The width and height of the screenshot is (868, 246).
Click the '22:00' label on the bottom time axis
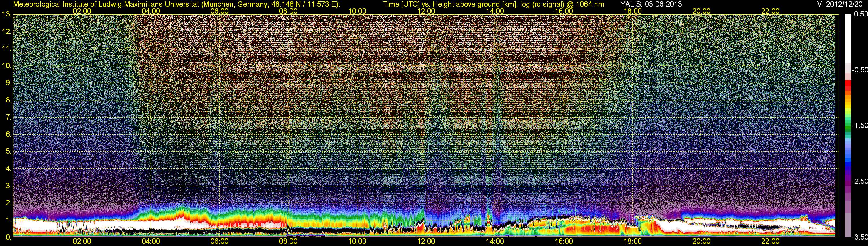pos(770,242)
